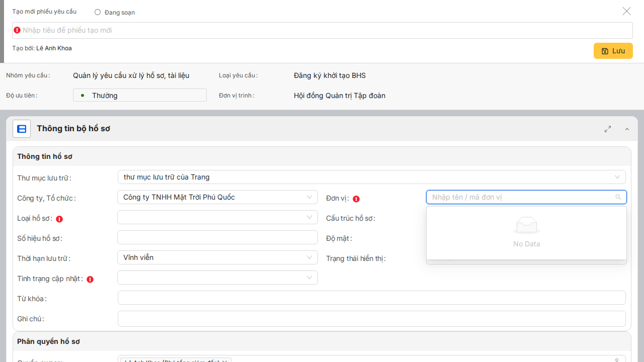644x362 pixels.
Task: Click the blue form icon beside Thông tin bộ hồ sơ
Action: tap(22, 129)
